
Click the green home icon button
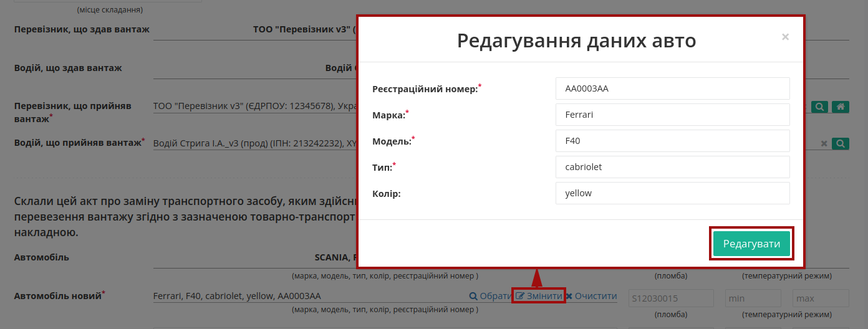[x=841, y=107]
